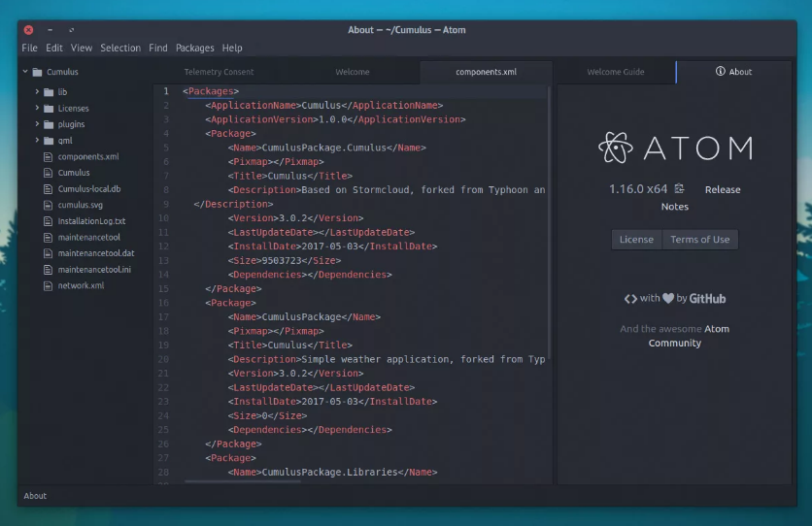Click file icon beside cumulus.svg

click(49, 205)
